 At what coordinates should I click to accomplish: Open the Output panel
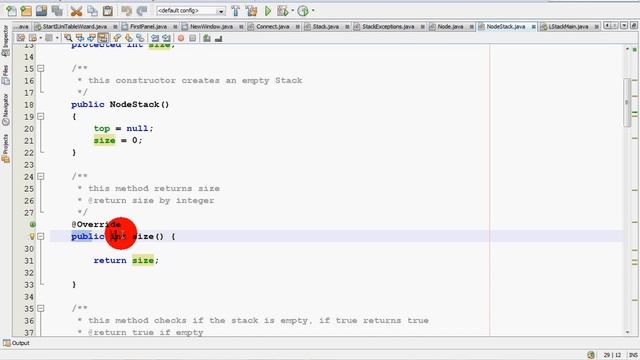coord(16,343)
